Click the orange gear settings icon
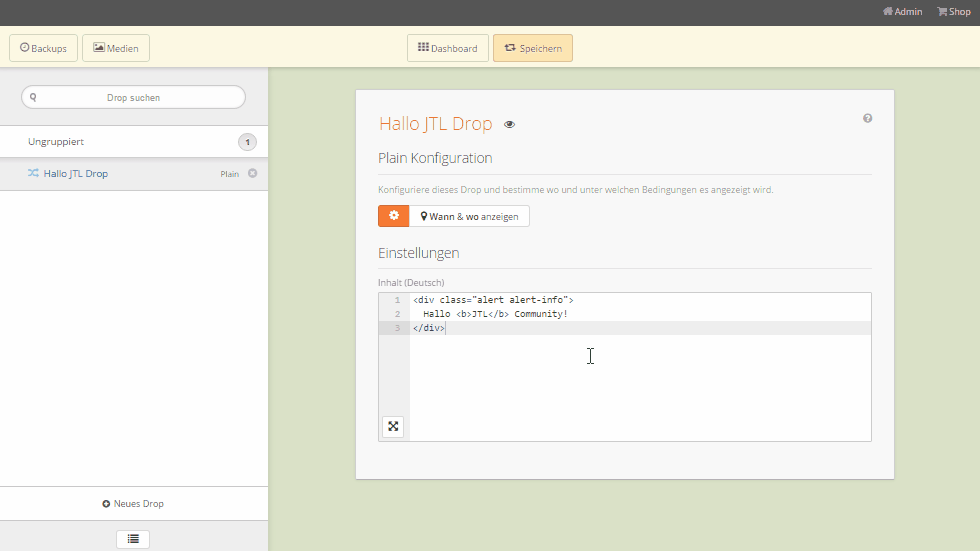This screenshot has height=551, width=980. coord(393,216)
